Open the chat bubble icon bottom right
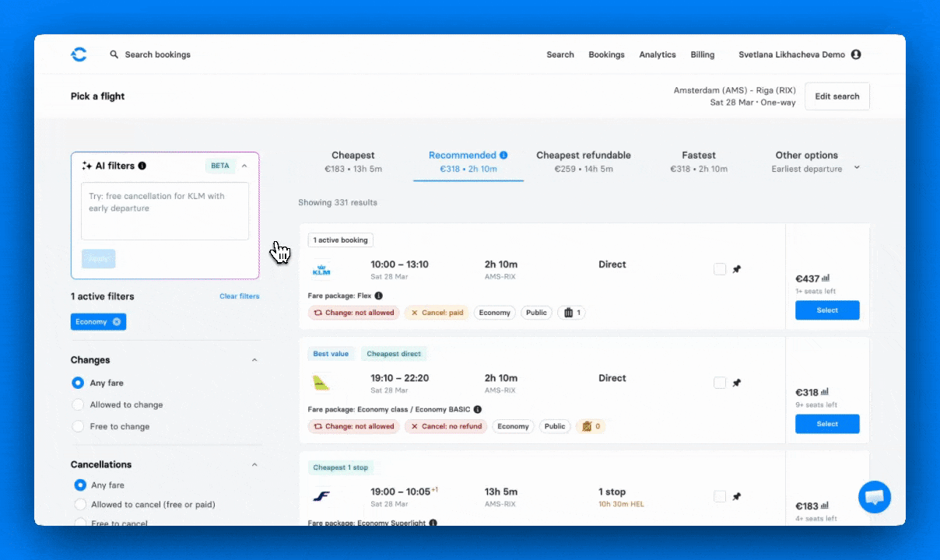 point(874,497)
